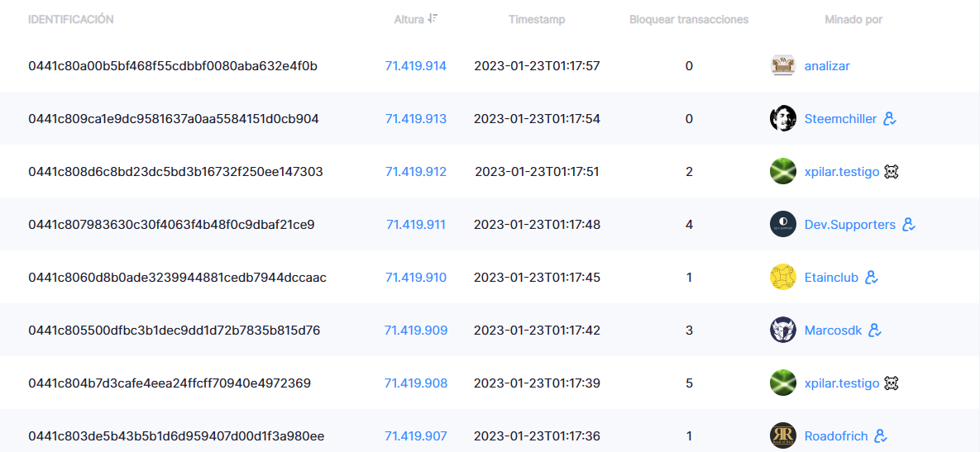Click timestamp 2023-01-23T01:17:42
Image resolution: width=980 pixels, height=452 pixels.
(537, 330)
